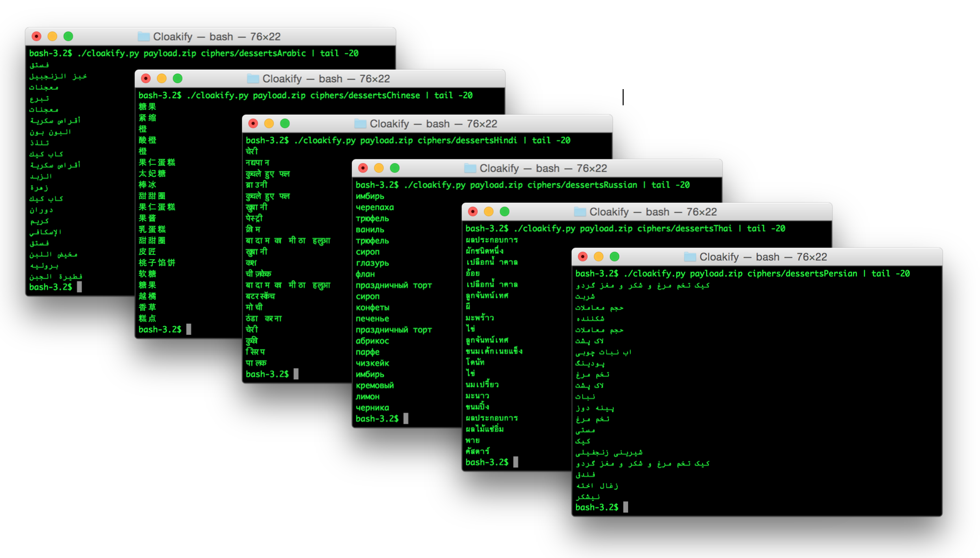Viewport: 980px width, 558px height.
Task: Click the word "конфеты" in Russian output
Action: [372, 307]
